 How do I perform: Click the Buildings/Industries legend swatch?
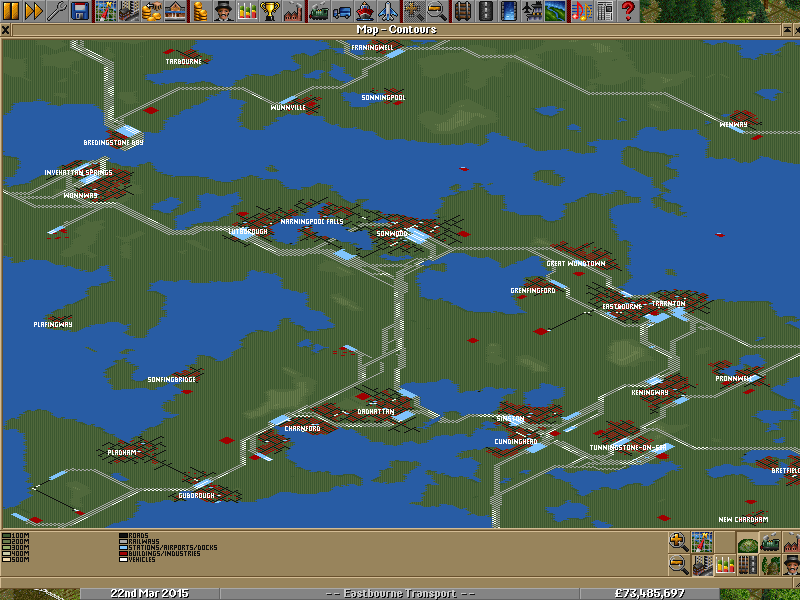point(123,553)
